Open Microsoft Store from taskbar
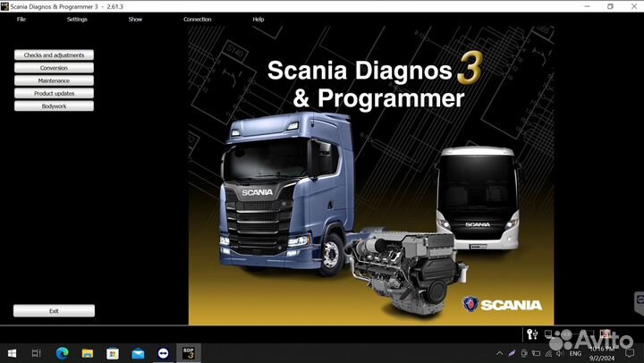The image size is (644, 363). tap(113, 353)
